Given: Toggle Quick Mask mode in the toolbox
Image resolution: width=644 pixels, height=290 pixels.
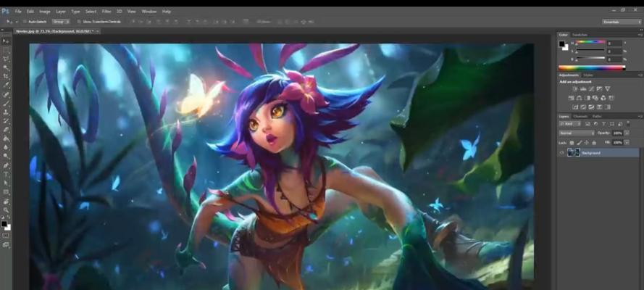Looking at the screenshot, I should click(x=6, y=236).
